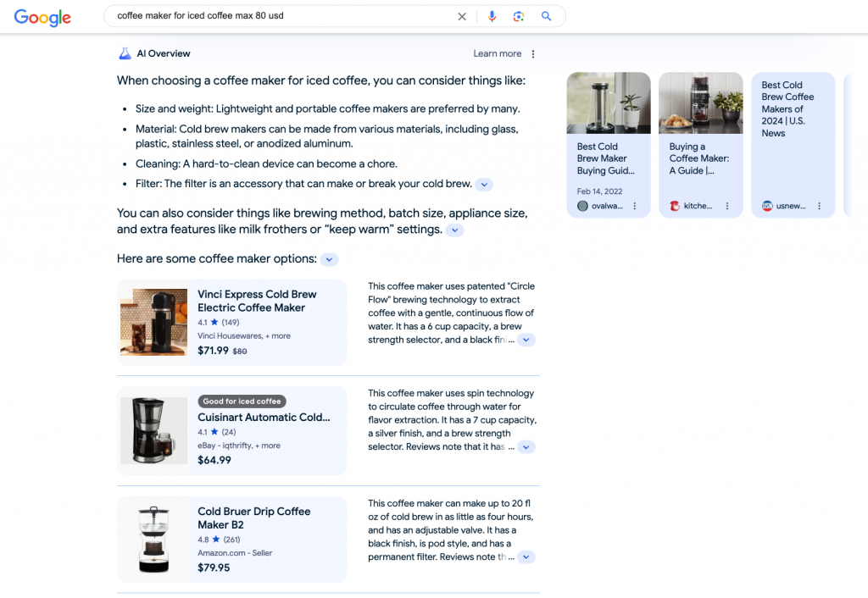
Task: Click the AI Overview flask icon
Action: [x=125, y=53]
